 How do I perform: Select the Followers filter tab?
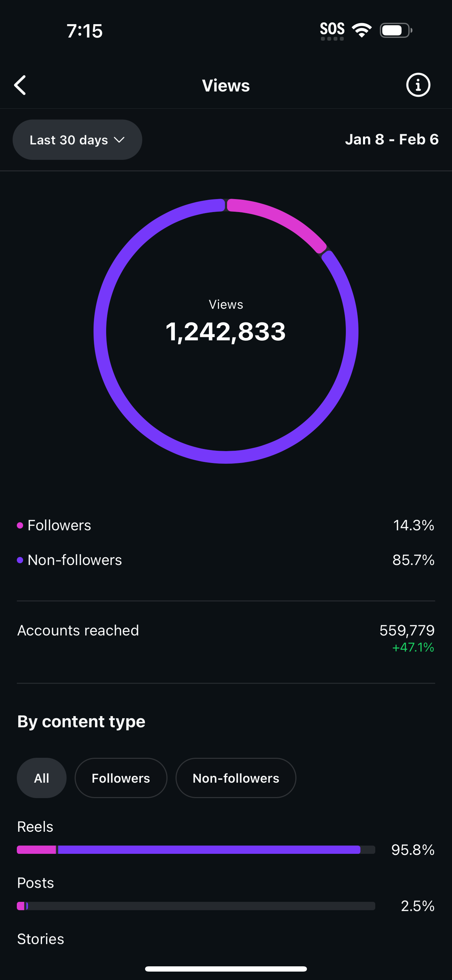click(x=121, y=778)
